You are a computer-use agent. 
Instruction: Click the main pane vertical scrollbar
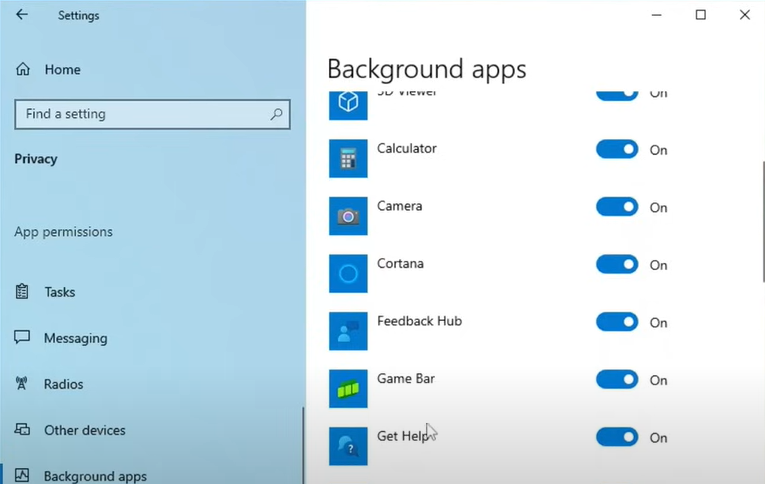click(763, 222)
